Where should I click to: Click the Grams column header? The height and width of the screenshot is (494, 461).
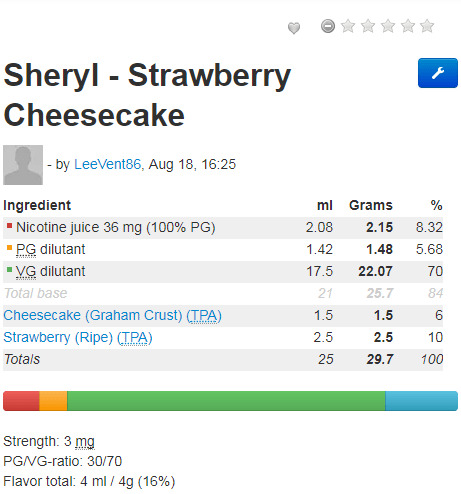coord(371,205)
